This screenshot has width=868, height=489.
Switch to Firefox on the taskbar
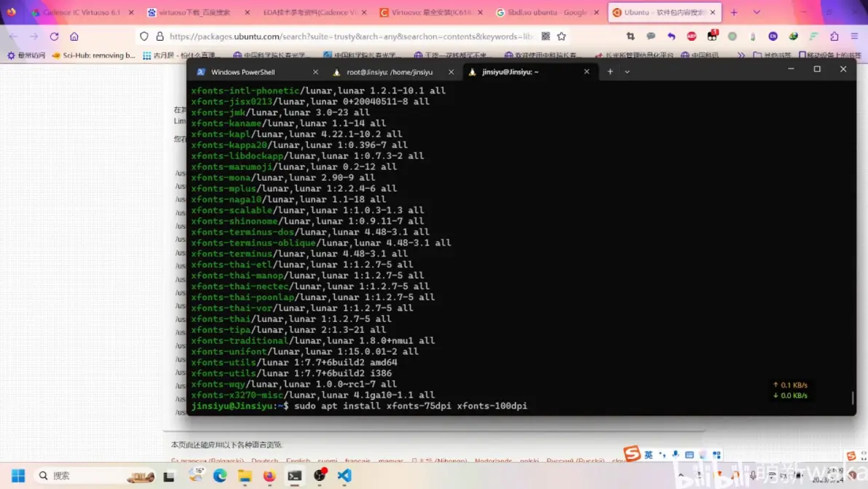(x=269, y=476)
